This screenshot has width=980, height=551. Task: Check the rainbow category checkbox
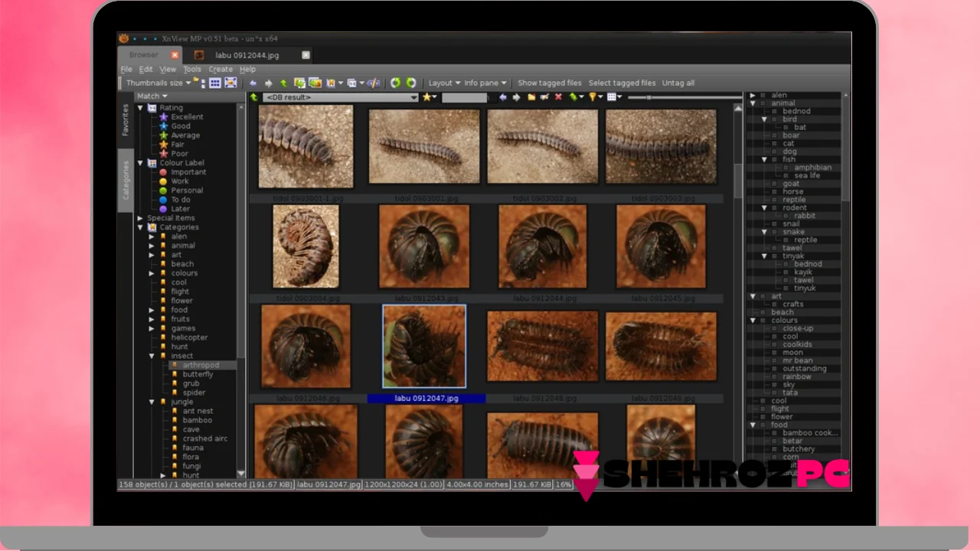click(775, 377)
